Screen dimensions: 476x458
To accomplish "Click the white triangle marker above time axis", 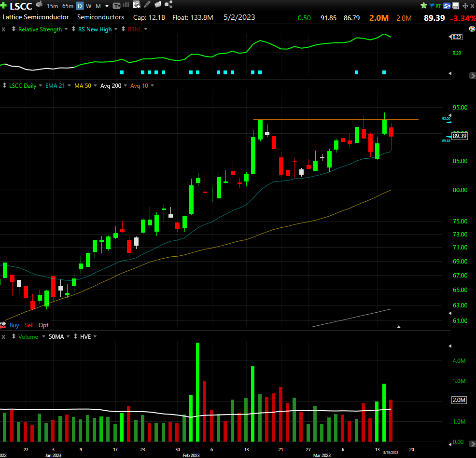I will pyautogui.click(x=399, y=327).
